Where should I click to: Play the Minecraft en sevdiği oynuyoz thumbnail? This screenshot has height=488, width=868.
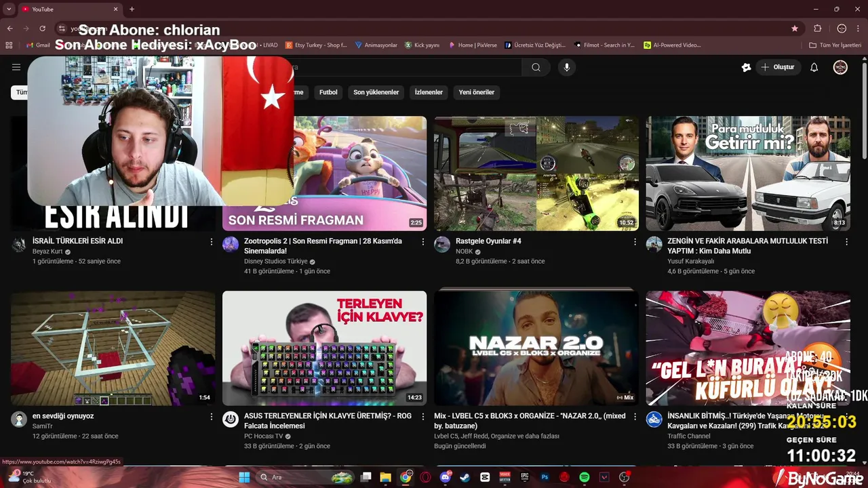(x=113, y=348)
